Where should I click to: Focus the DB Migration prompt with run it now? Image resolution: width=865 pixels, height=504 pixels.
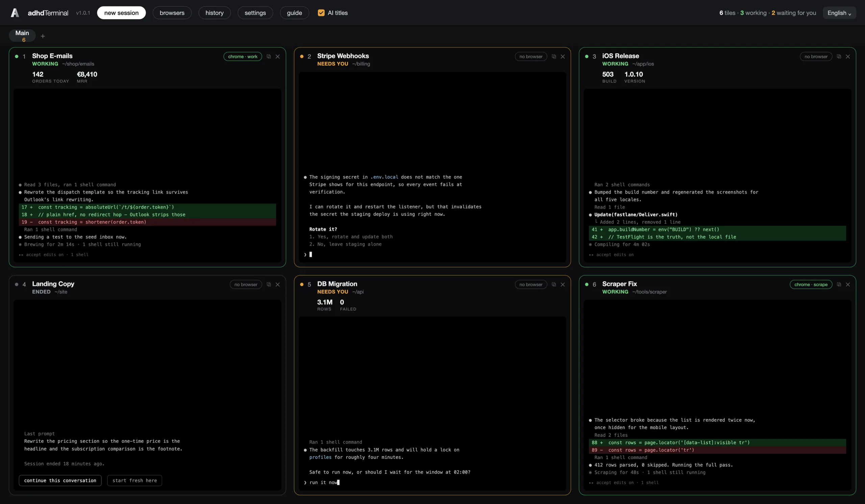(432, 482)
